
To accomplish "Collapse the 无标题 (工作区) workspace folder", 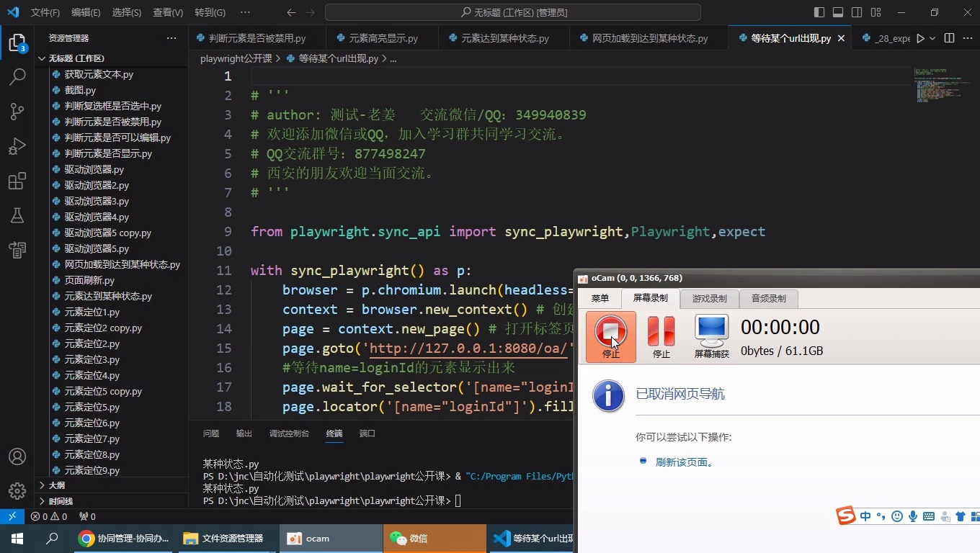I will click(x=76, y=58).
